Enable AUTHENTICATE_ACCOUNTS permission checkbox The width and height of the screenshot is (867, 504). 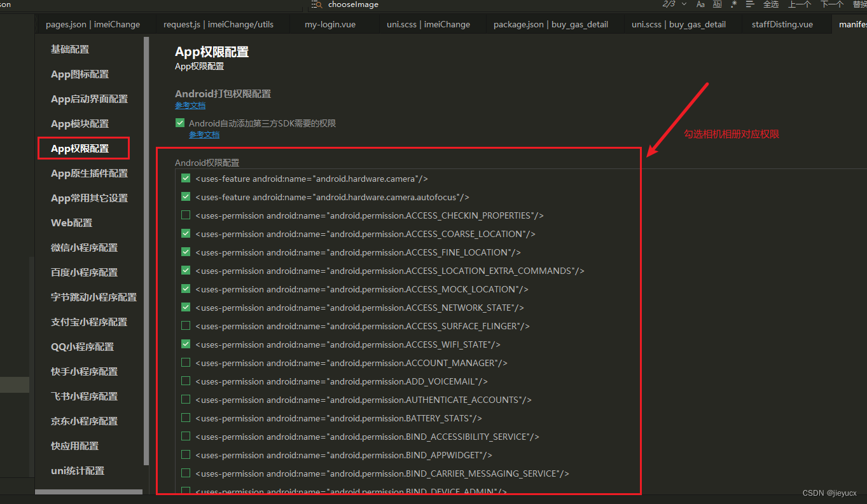click(x=186, y=400)
